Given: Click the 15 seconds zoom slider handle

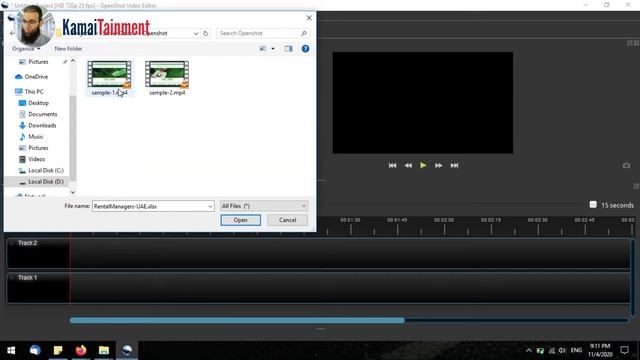Looking at the screenshot, I should [x=593, y=204].
